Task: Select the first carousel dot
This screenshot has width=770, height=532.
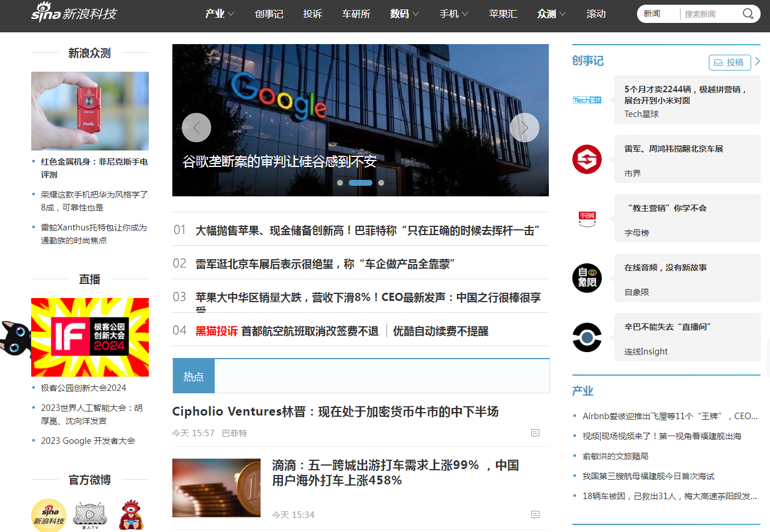Action: pos(340,183)
